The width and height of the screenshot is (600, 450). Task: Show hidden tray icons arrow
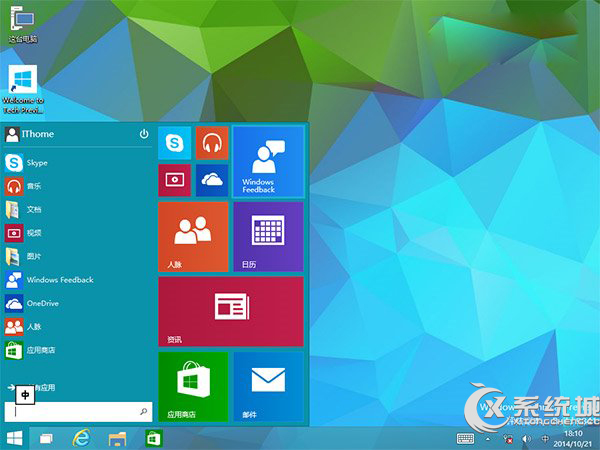488,439
